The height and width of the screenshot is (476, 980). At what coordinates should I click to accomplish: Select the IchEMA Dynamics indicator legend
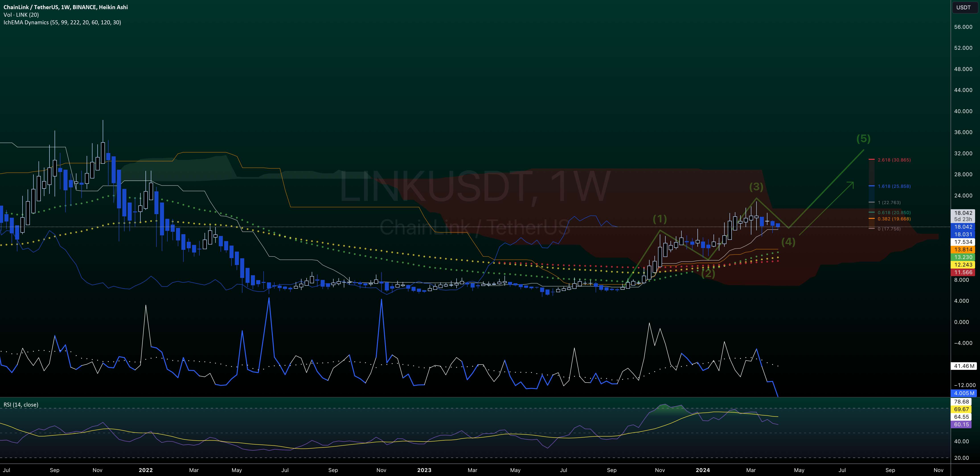(x=62, y=23)
